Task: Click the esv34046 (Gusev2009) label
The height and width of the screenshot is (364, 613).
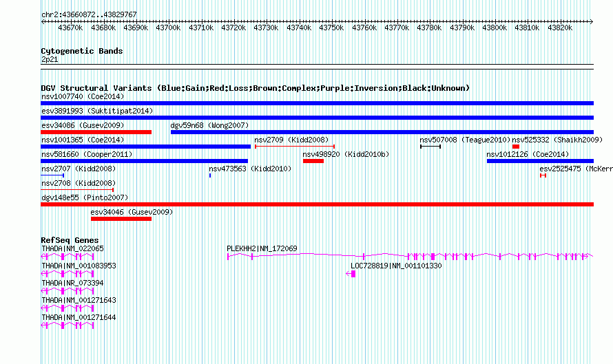Action: [x=132, y=212]
